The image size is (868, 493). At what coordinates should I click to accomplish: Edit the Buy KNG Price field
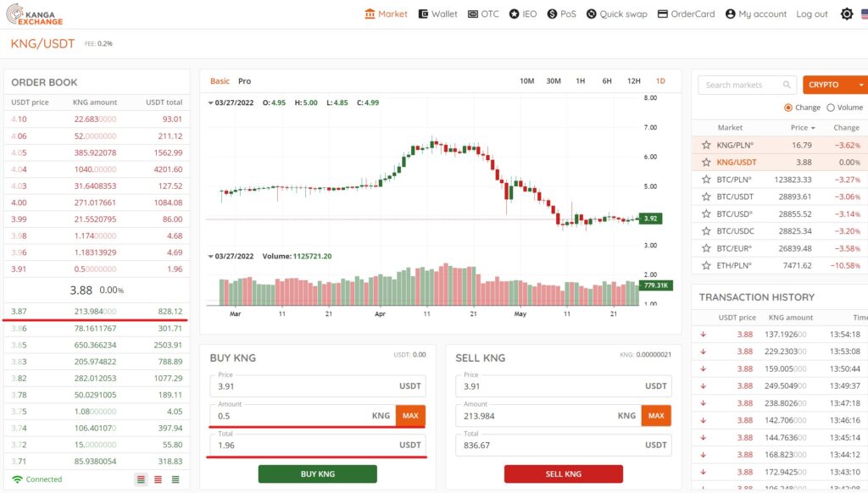(x=318, y=385)
